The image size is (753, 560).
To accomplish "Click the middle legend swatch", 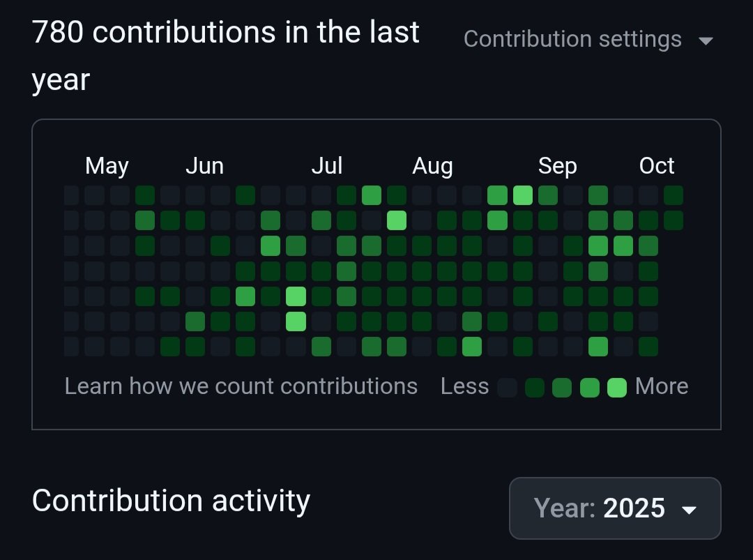I will (x=562, y=388).
